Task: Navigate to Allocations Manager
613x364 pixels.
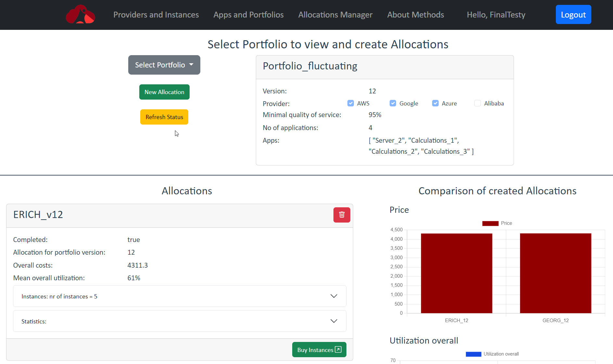Action: click(335, 15)
